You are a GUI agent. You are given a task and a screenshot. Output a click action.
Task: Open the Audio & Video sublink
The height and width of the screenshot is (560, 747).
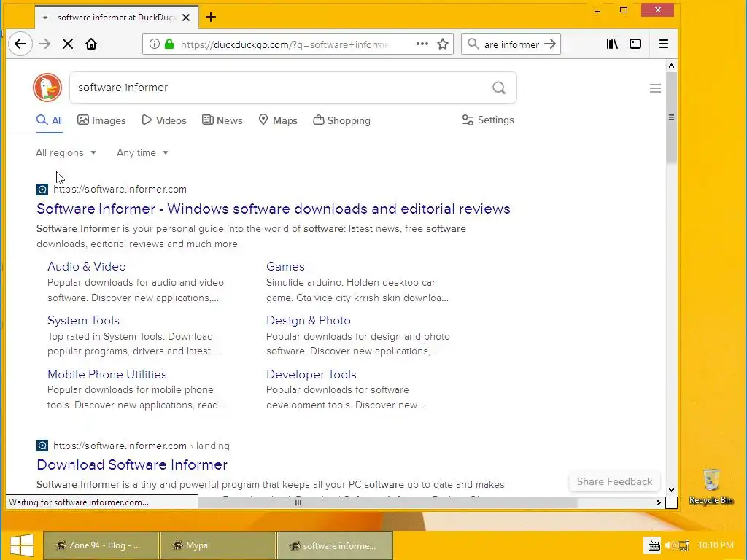coord(87,267)
